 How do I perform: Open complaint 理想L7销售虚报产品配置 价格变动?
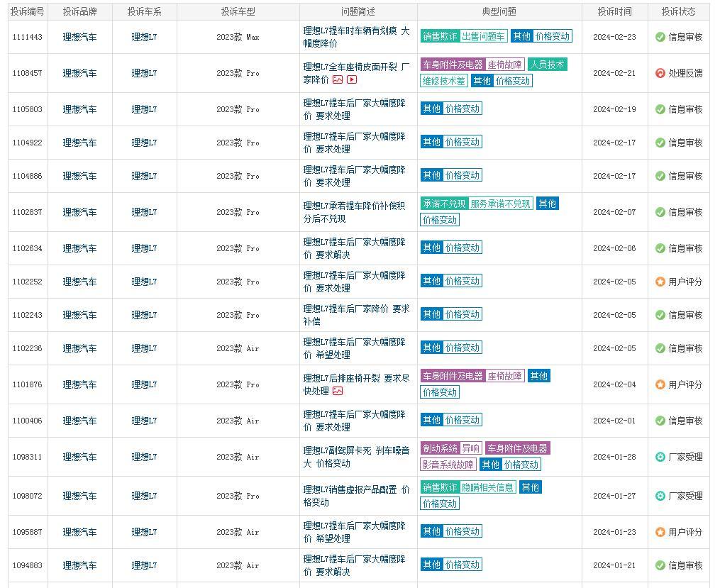356,496
